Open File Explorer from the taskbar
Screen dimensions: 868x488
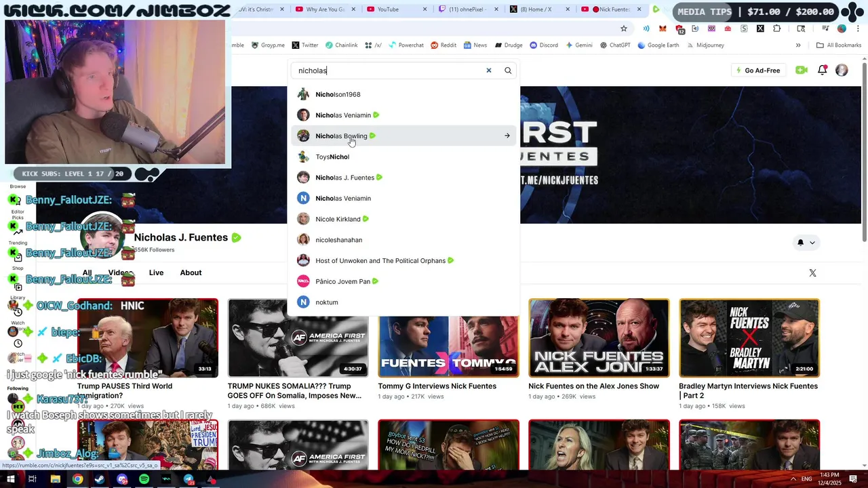(55, 479)
